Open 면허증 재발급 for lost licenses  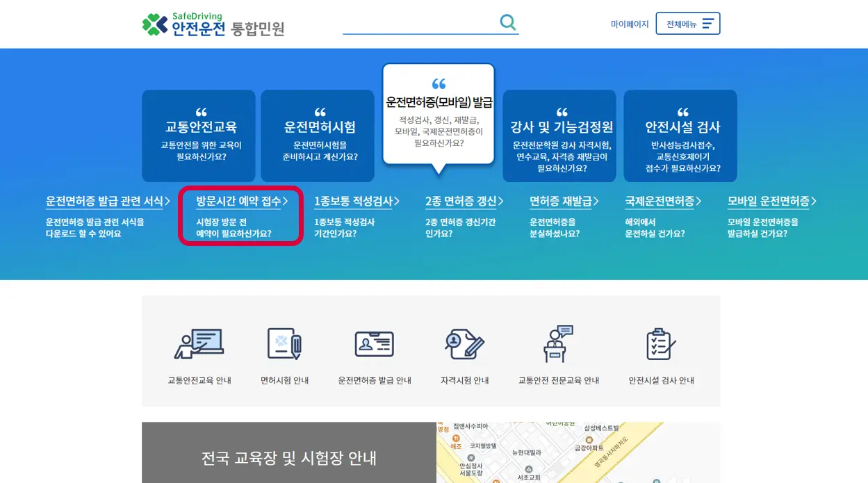pos(561,201)
